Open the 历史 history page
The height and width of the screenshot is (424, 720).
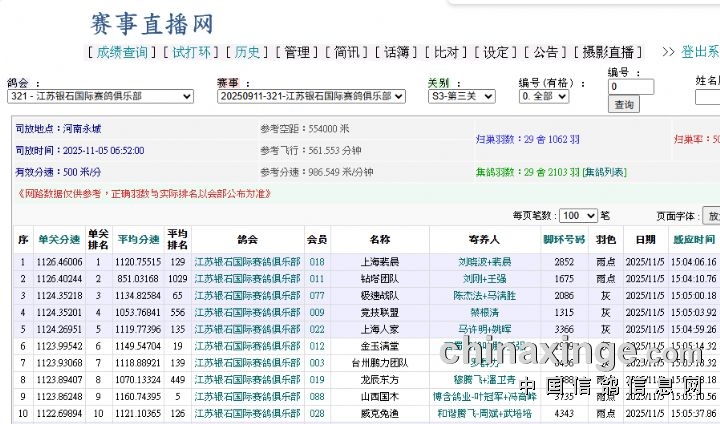246,52
